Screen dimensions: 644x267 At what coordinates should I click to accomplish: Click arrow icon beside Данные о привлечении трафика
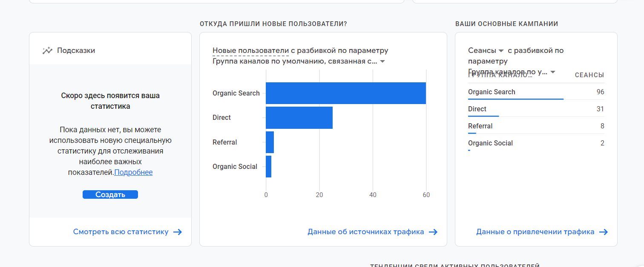point(604,232)
